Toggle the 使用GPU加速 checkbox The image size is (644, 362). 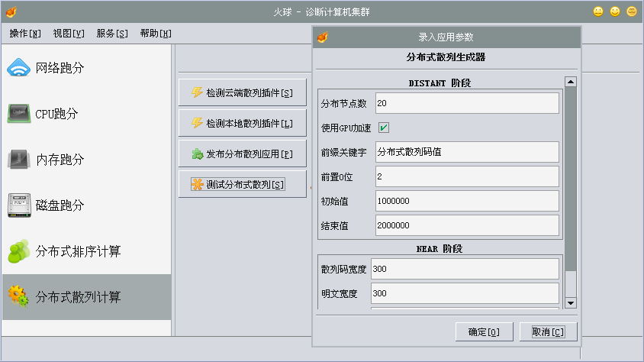384,128
